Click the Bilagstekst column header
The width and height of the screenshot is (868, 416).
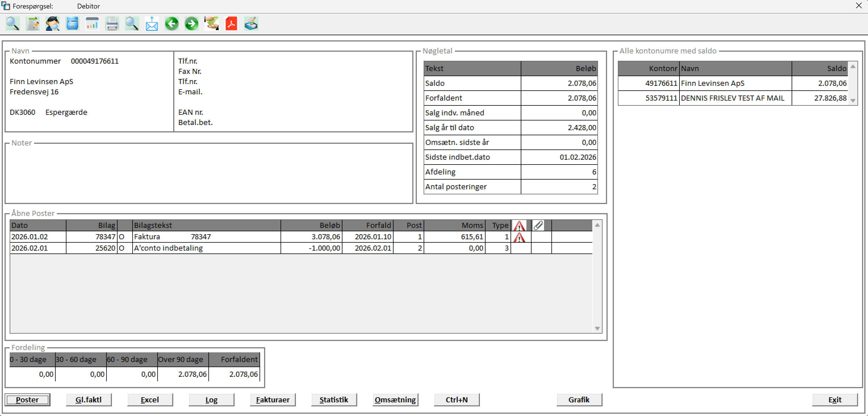(206, 225)
